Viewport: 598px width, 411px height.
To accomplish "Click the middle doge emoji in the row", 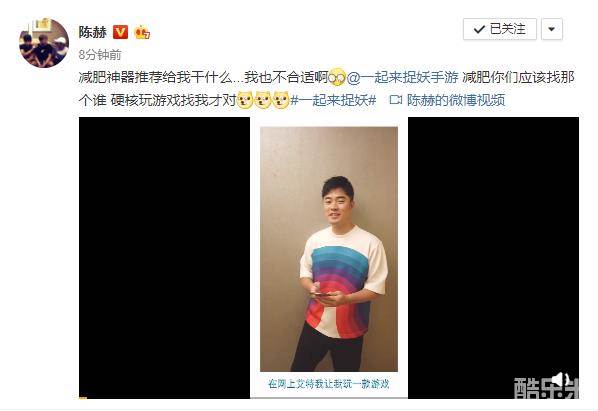I will [x=263, y=100].
